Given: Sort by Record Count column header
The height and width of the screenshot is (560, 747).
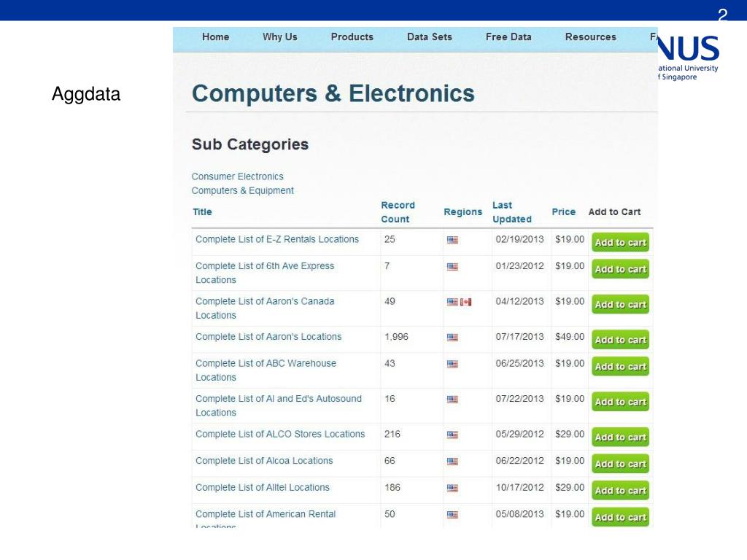Looking at the screenshot, I should click(398, 212).
